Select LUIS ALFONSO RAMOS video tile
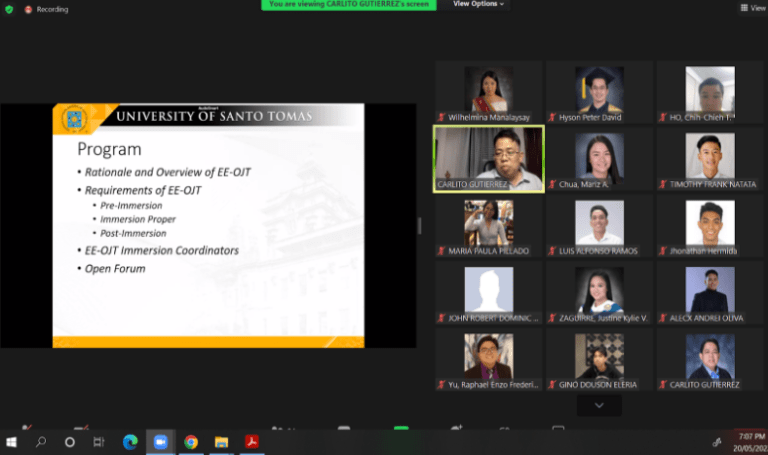This screenshot has height=455, width=768. [x=599, y=226]
